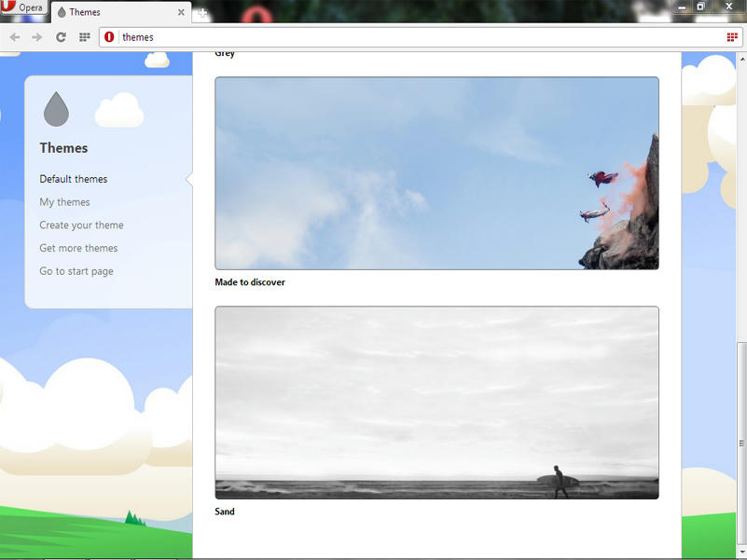Select Made to discover theme thumbnail
The height and width of the screenshot is (560, 747).
point(436,173)
